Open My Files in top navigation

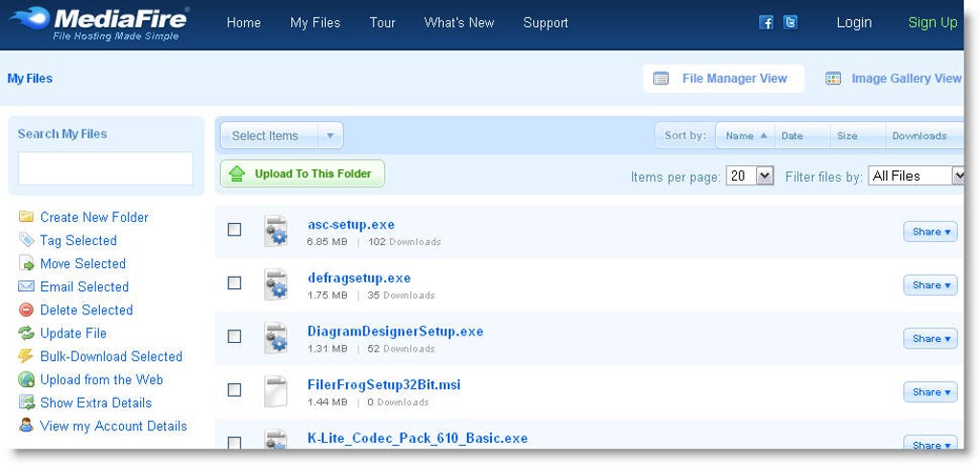click(x=315, y=23)
